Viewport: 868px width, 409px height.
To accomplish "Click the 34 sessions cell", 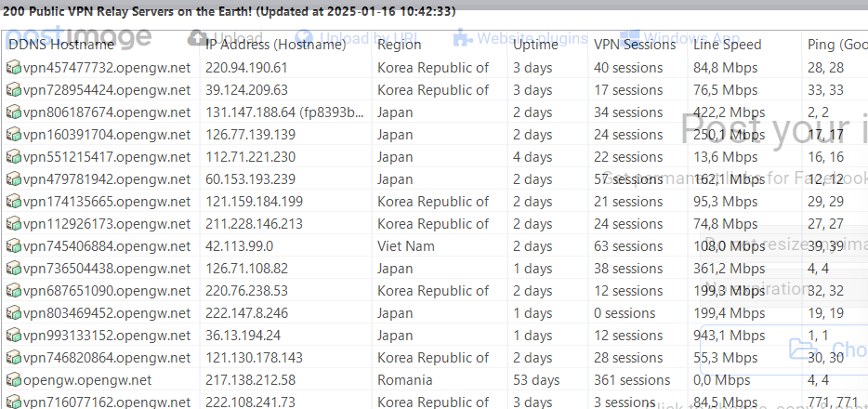I will pyautogui.click(x=628, y=112).
